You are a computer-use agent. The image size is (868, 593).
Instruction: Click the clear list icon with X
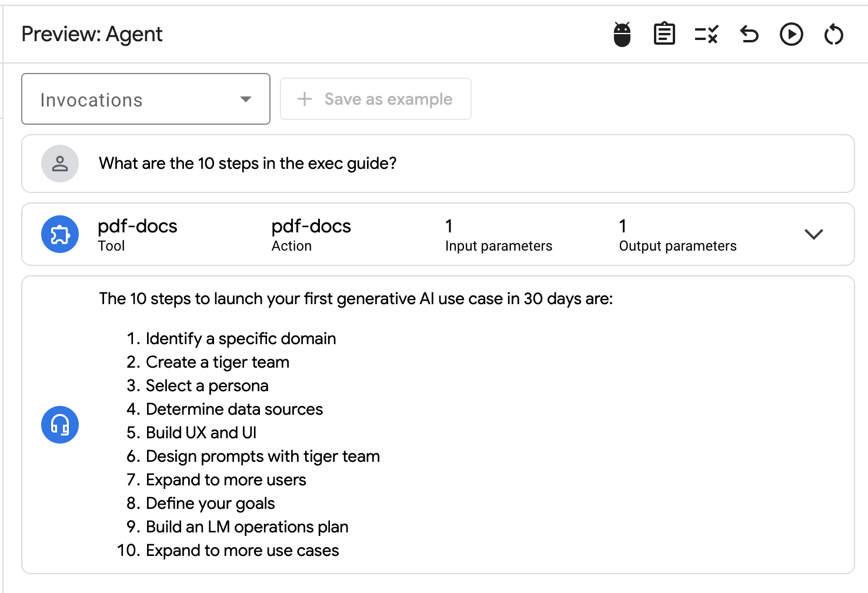[x=706, y=35]
